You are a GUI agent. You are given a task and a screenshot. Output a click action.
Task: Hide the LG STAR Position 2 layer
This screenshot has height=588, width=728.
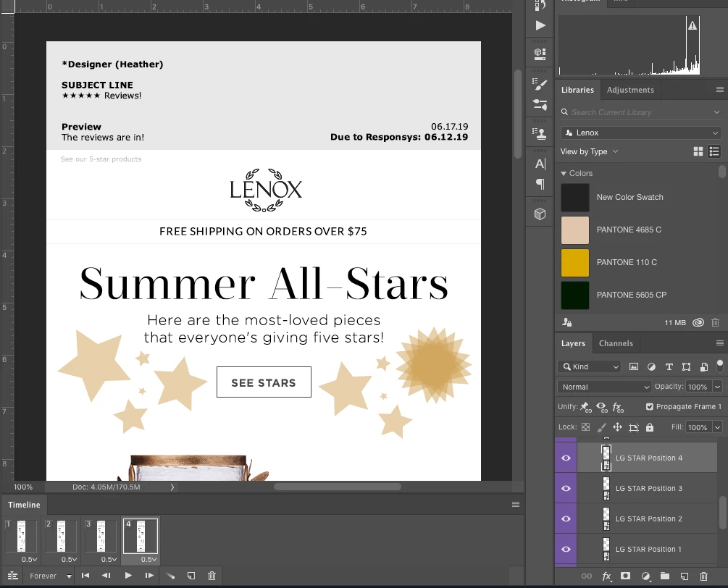566,519
